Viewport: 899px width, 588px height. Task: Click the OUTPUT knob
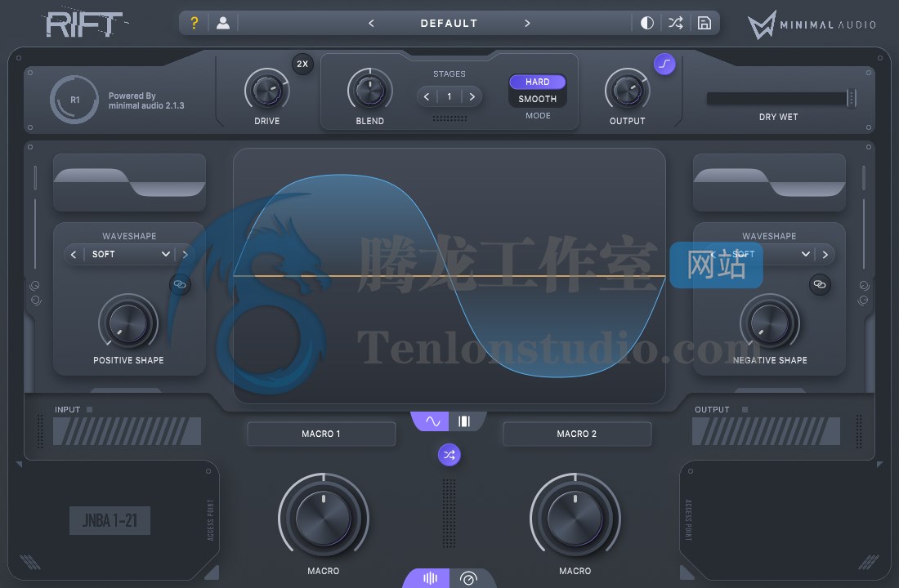627,90
